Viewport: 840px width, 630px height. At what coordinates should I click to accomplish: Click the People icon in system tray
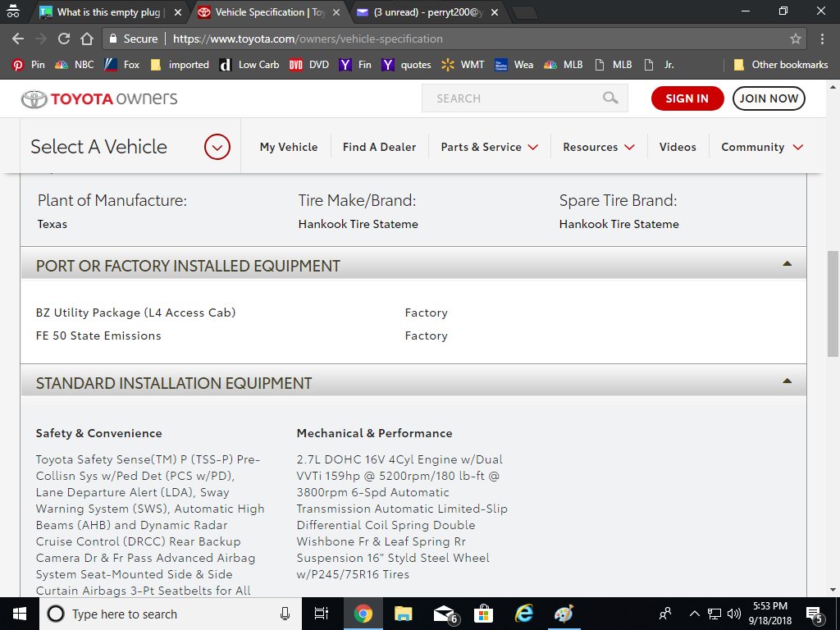pyautogui.click(x=665, y=614)
